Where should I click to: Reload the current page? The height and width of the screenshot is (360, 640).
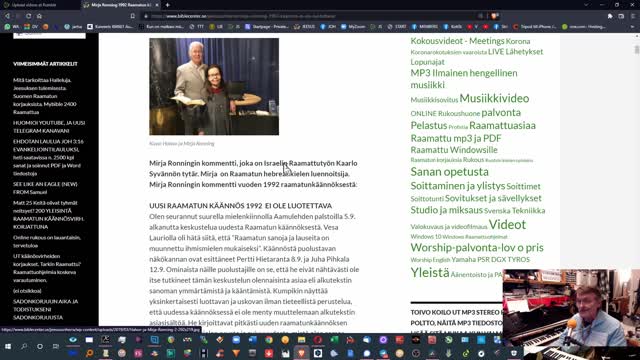(29, 16)
